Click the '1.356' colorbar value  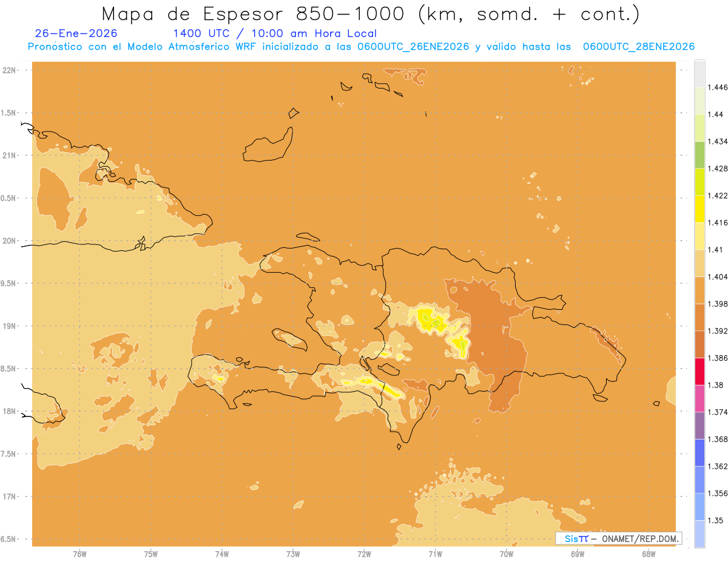(717, 493)
